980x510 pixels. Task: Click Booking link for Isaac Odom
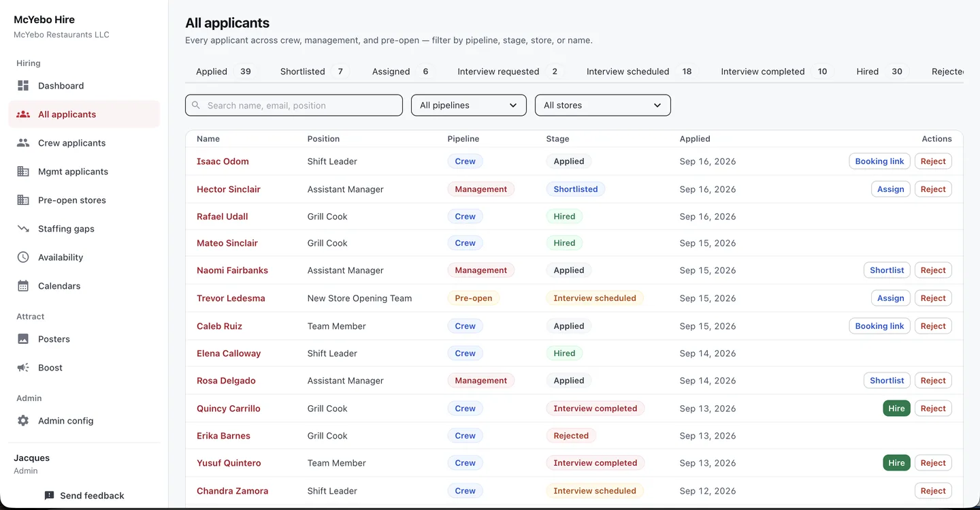[879, 161]
